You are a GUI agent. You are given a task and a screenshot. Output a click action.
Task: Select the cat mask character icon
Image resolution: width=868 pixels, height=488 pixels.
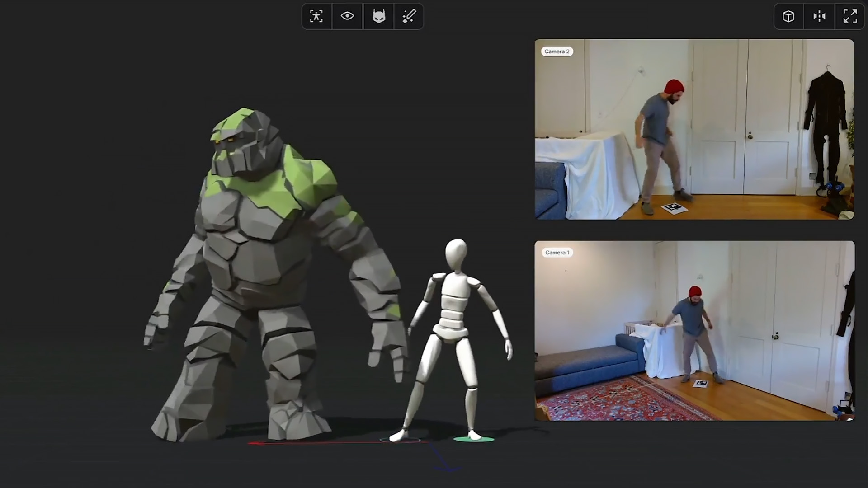tap(378, 16)
